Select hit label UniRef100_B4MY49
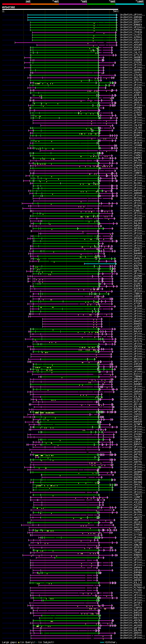This screenshot has width=146, height=644. tap(131, 191)
